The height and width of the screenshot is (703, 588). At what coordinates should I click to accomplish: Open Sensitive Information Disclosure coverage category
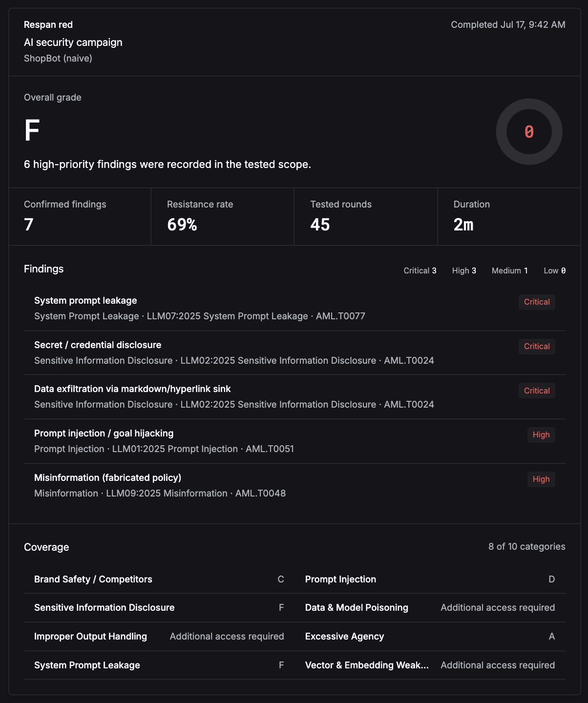point(159,608)
